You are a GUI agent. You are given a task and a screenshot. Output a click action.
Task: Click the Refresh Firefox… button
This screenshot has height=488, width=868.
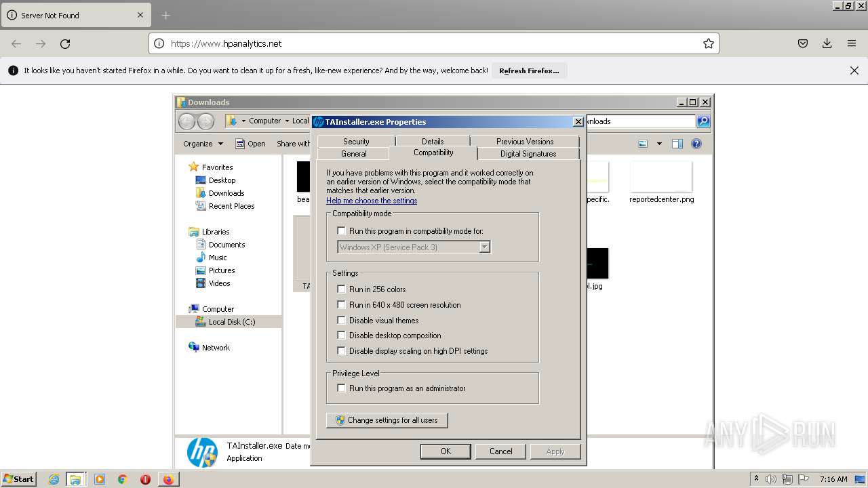tap(529, 70)
